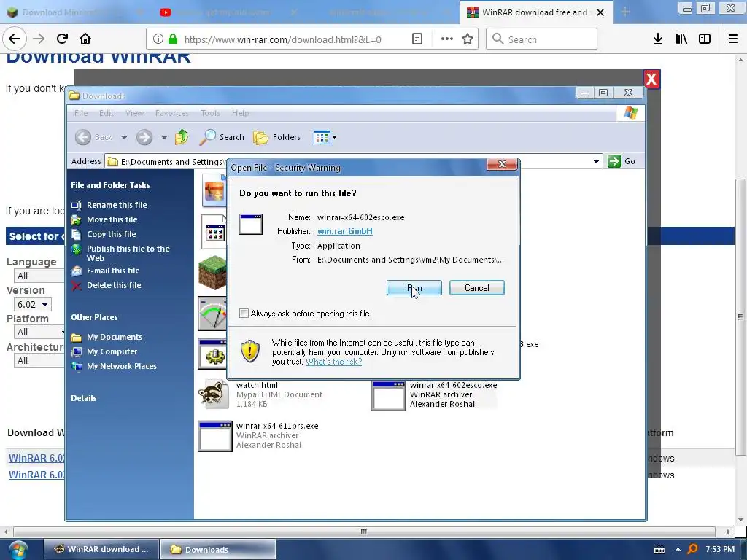Open Edit menu in Downloads window

click(107, 113)
